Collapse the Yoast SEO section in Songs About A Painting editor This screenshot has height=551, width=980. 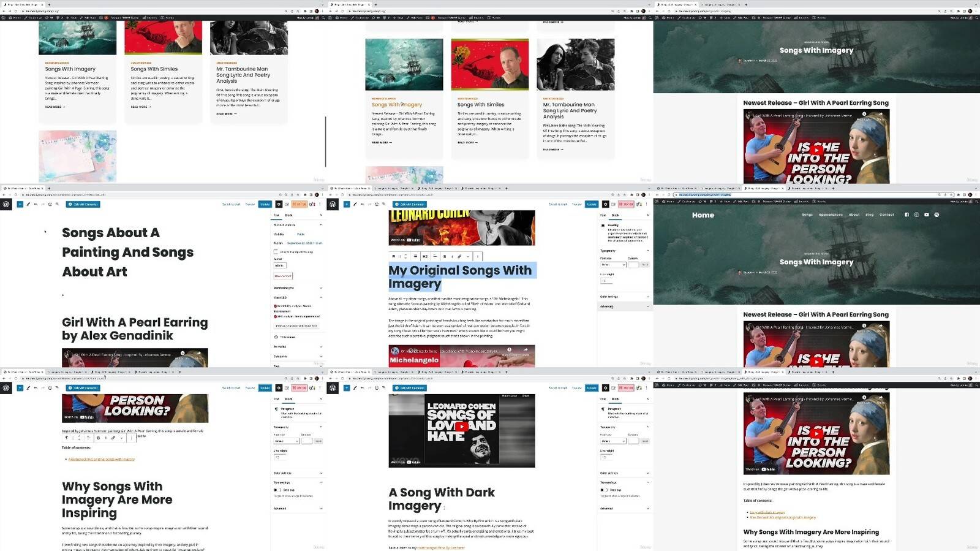tap(297, 298)
